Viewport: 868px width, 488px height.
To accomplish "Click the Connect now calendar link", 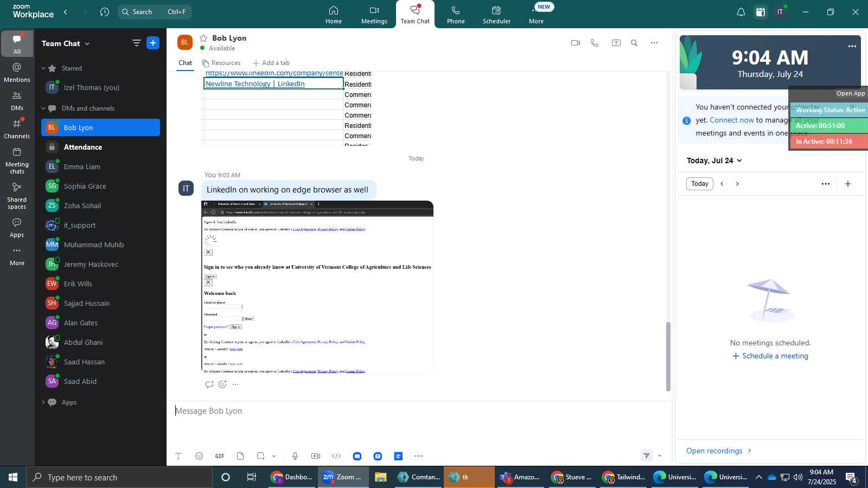I will tap(732, 120).
